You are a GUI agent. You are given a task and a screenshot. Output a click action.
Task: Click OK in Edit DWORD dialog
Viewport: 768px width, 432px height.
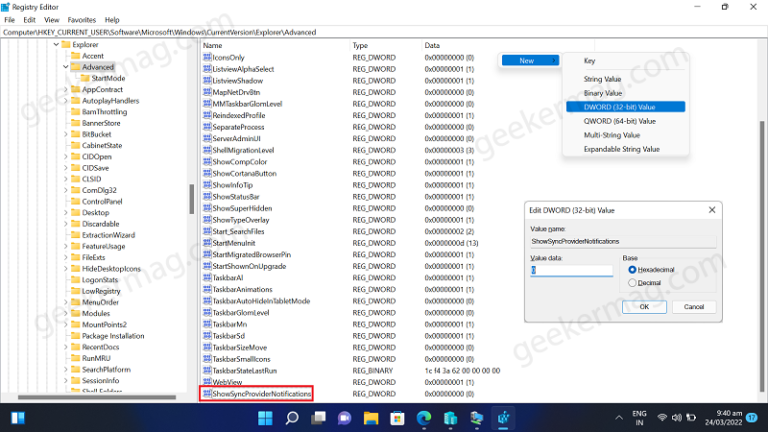pos(644,307)
